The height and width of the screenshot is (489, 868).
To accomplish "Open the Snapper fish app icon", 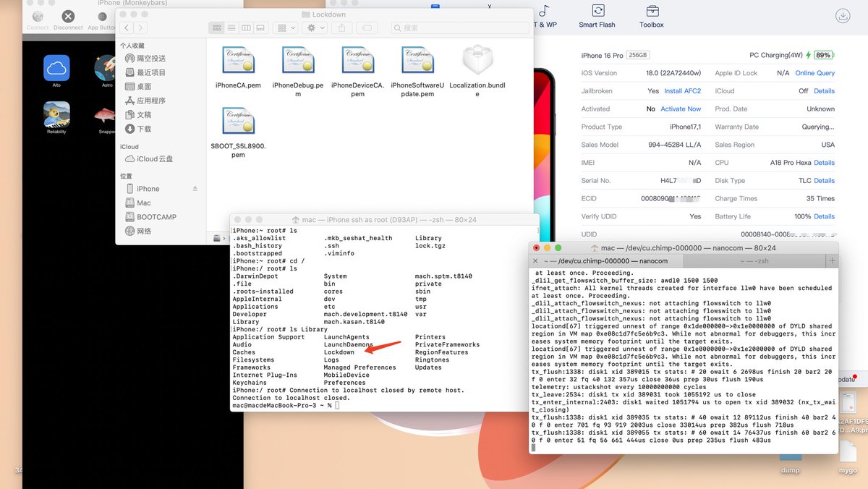I will pos(106,114).
